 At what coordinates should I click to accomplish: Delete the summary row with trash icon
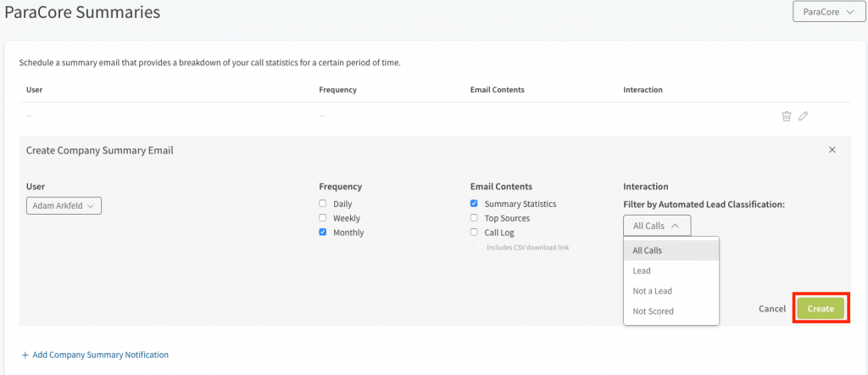pyautogui.click(x=786, y=116)
